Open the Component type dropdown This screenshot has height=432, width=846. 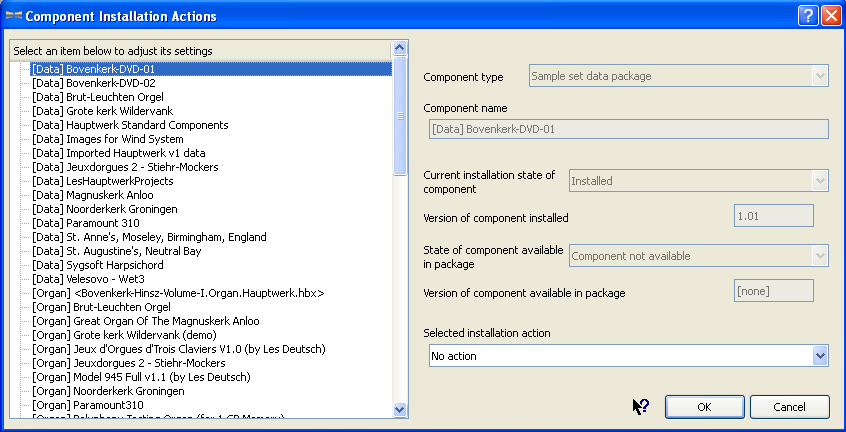(820, 76)
